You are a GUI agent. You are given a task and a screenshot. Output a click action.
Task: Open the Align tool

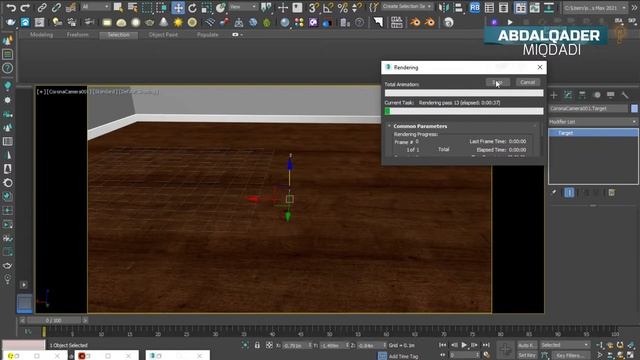click(x=458, y=7)
